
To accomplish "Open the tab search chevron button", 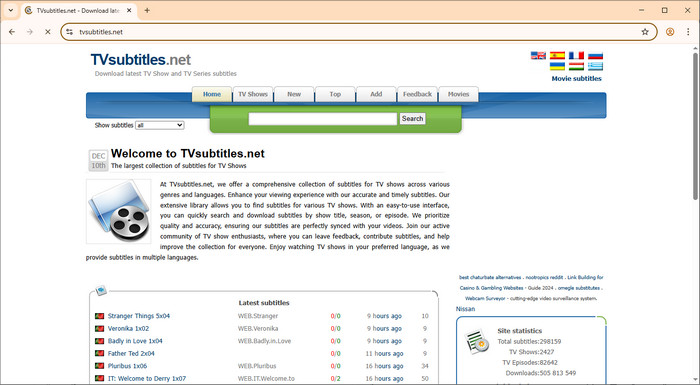I will pyautogui.click(x=11, y=10).
